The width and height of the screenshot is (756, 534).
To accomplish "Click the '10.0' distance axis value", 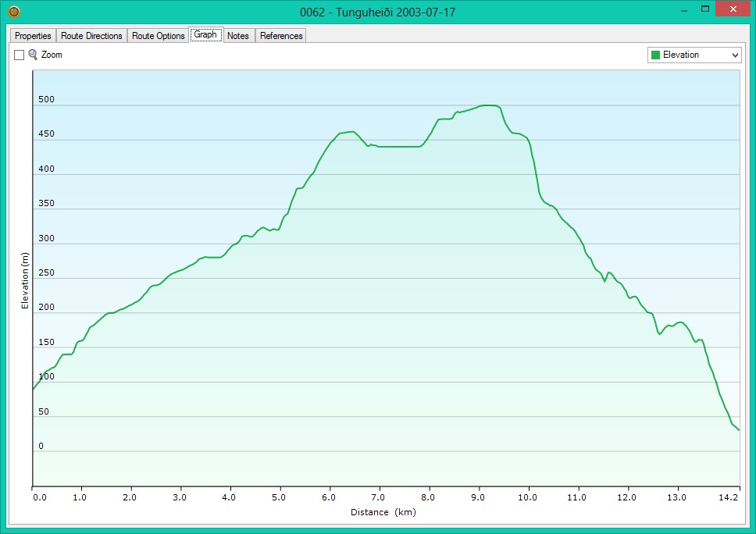I will click(527, 497).
